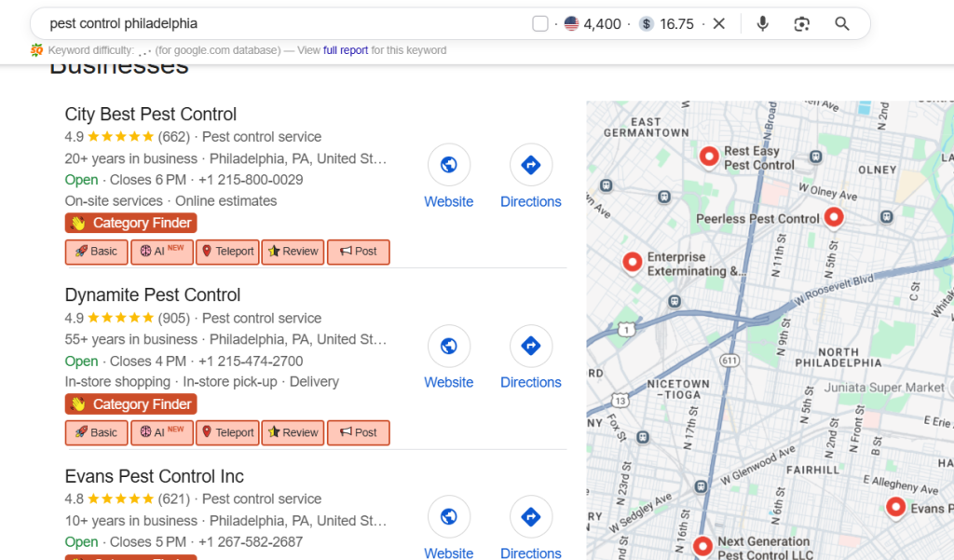The width and height of the screenshot is (954, 560).
Task: Click Juniata Super Market label on map
Action: 884,388
